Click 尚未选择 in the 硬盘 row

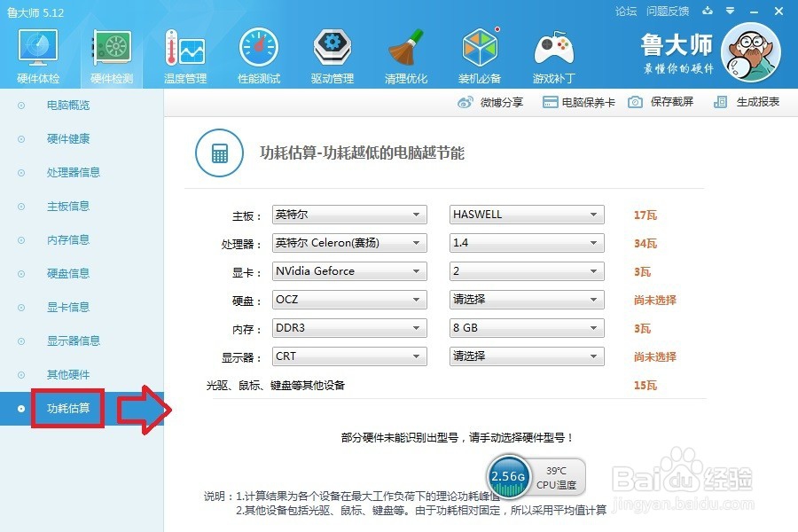pyautogui.click(x=655, y=301)
